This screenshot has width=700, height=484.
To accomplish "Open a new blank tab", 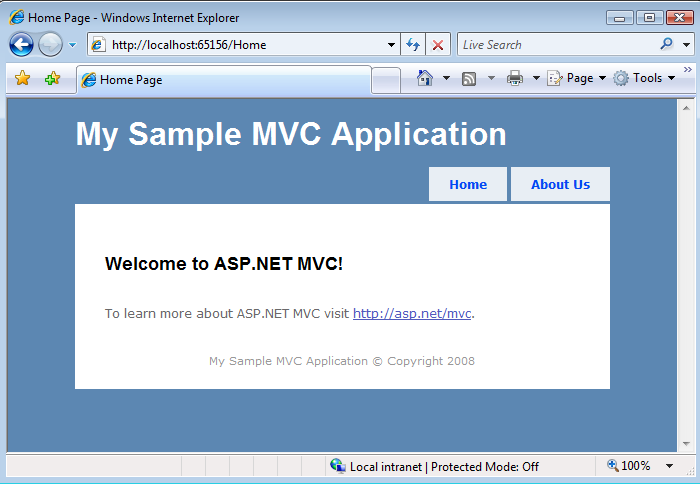I will [x=386, y=80].
